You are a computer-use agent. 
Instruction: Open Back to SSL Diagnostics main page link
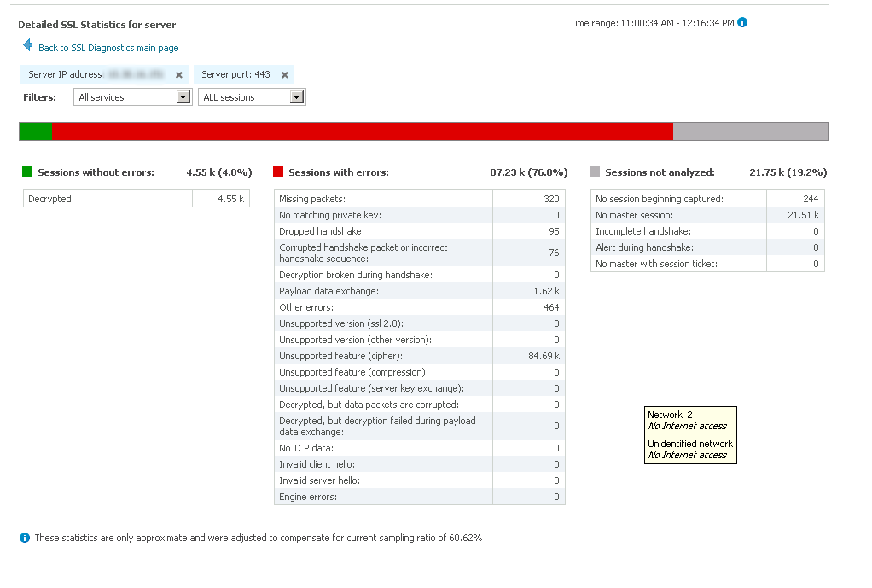[108, 48]
